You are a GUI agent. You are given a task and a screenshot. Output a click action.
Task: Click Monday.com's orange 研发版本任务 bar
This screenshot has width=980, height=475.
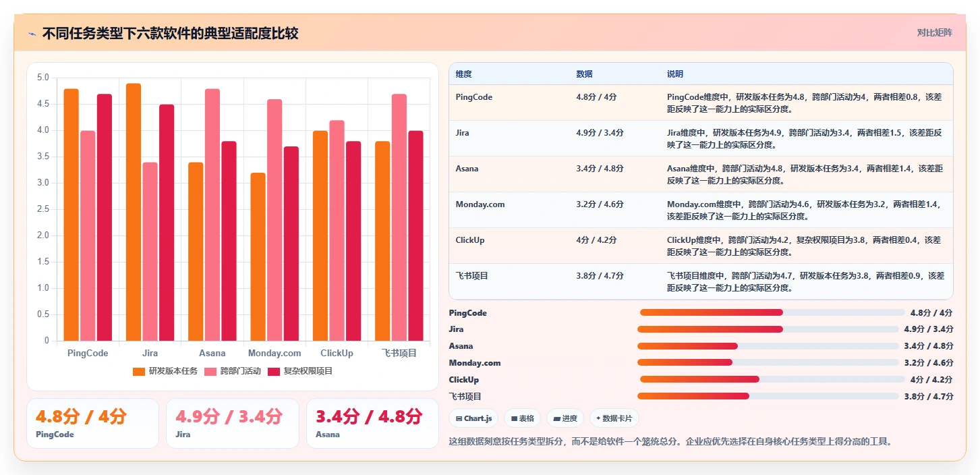pyautogui.click(x=258, y=256)
